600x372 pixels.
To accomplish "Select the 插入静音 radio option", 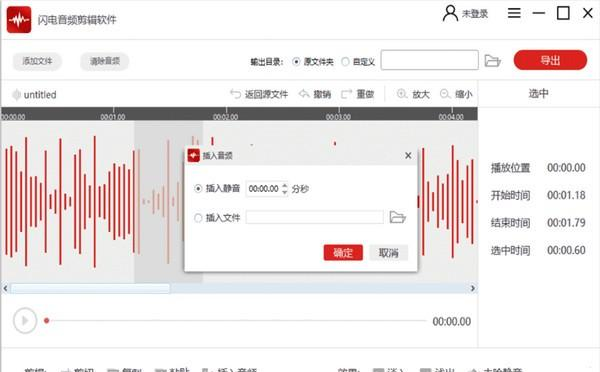I will 198,189.
